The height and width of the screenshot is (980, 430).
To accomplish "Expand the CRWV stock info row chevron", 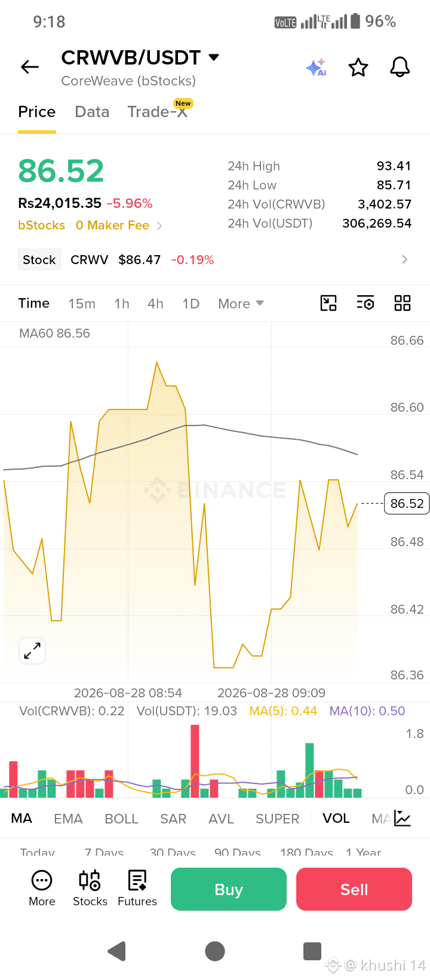I will (405, 259).
